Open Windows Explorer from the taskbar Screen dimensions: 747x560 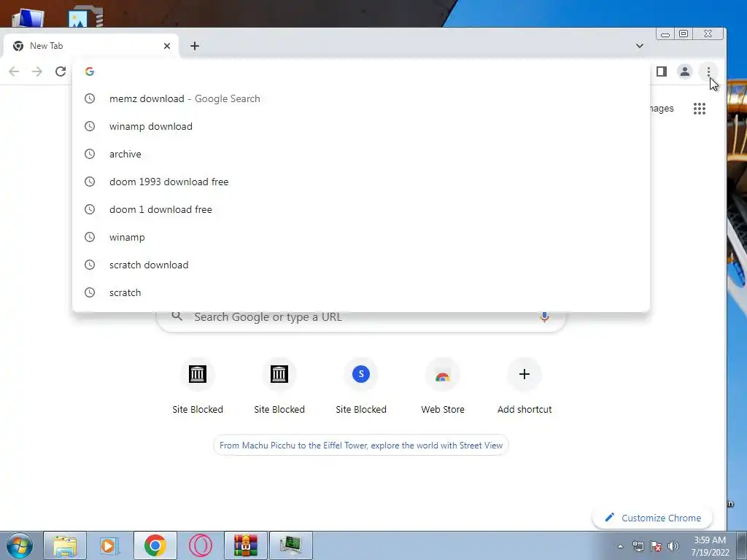[x=65, y=545]
